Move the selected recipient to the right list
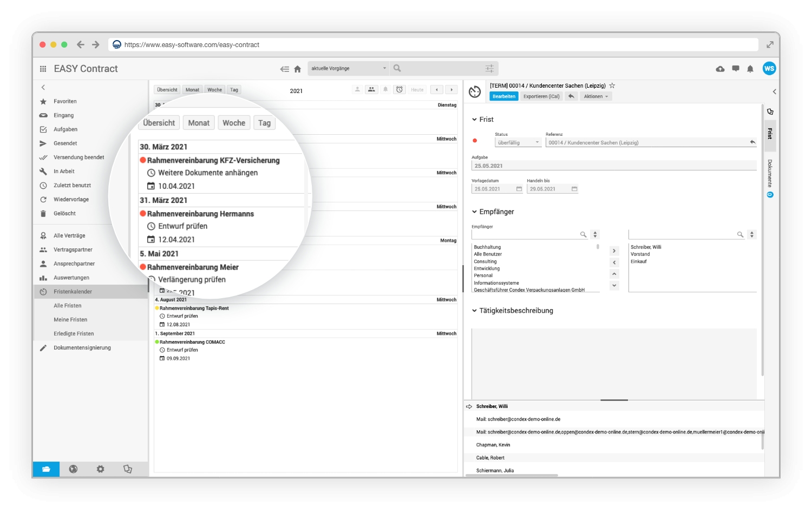 (614, 251)
